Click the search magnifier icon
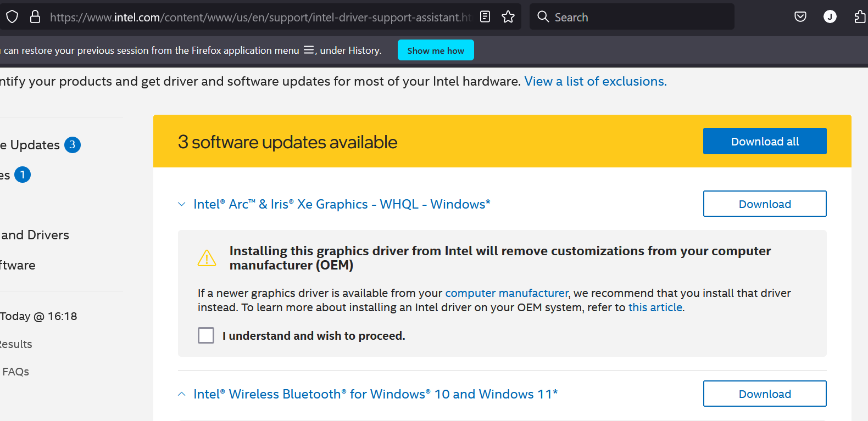868x421 pixels. [543, 17]
